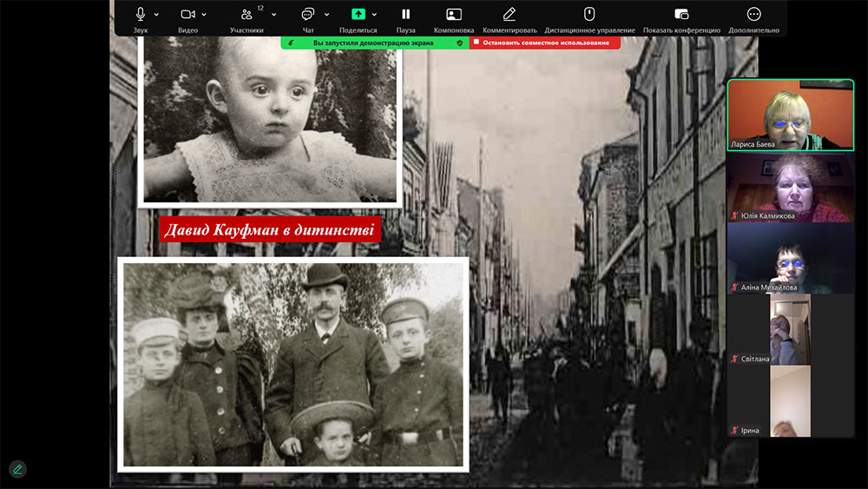Select Лариса Баева's video thumbnail
The width and height of the screenshot is (868, 489).
tap(790, 116)
